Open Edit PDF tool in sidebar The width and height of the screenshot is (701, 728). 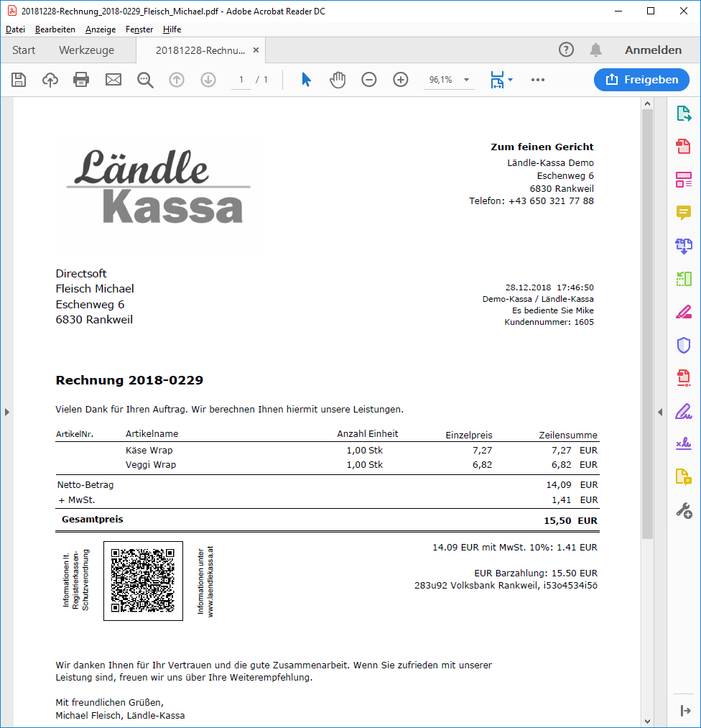[684, 180]
